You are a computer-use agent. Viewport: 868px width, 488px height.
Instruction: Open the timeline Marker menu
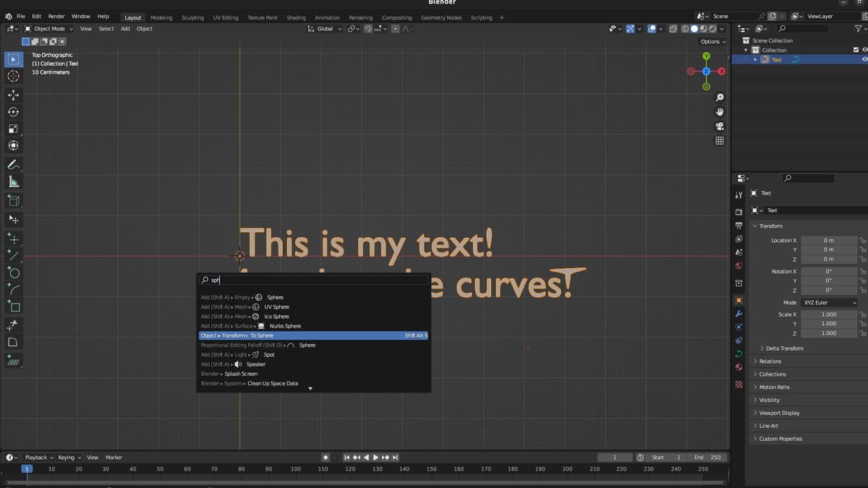[x=114, y=458]
